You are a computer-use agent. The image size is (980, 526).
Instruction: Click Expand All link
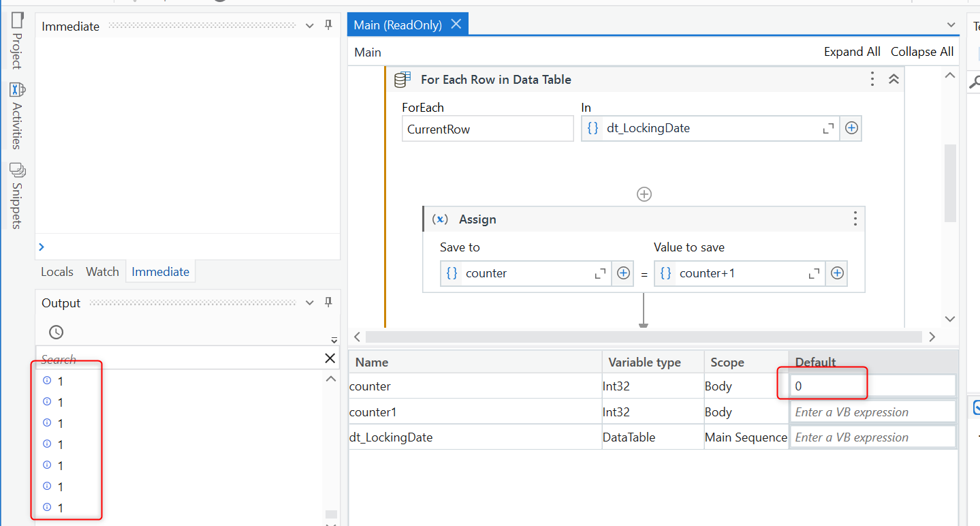(852, 52)
